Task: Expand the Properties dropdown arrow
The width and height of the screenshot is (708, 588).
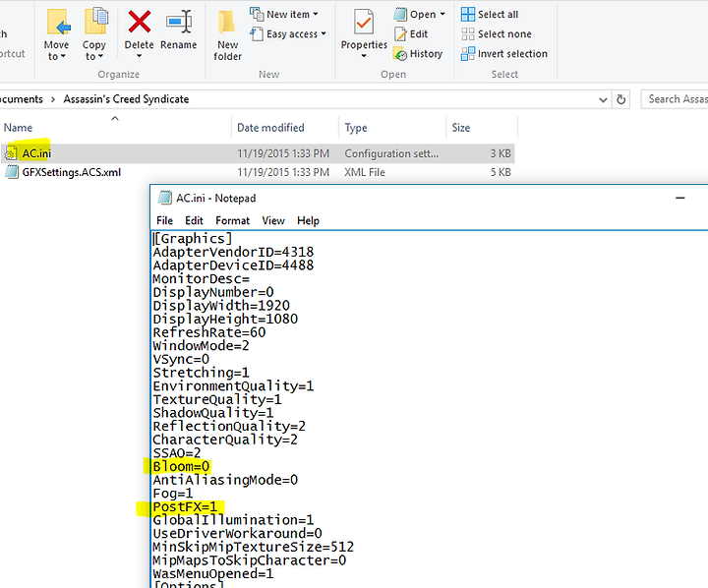Action: (x=364, y=56)
